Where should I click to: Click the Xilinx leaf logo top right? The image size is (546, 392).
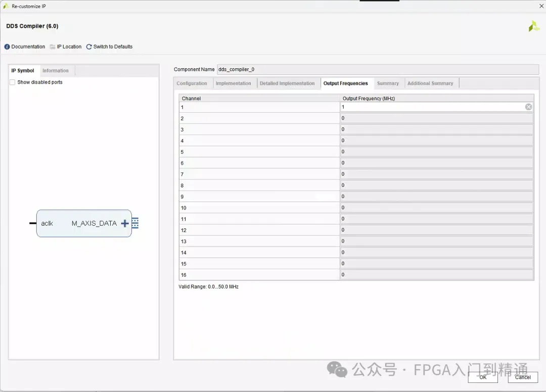pyautogui.click(x=534, y=26)
